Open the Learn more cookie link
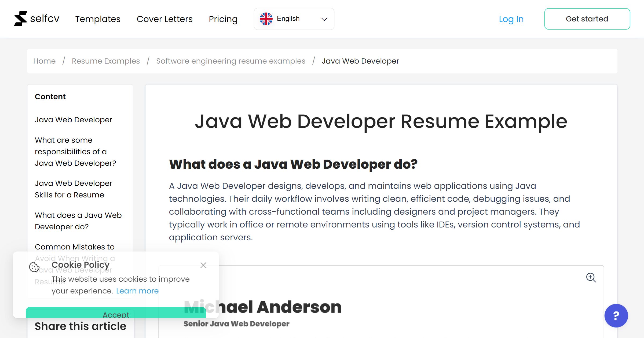This screenshot has width=644, height=338. coord(137,291)
